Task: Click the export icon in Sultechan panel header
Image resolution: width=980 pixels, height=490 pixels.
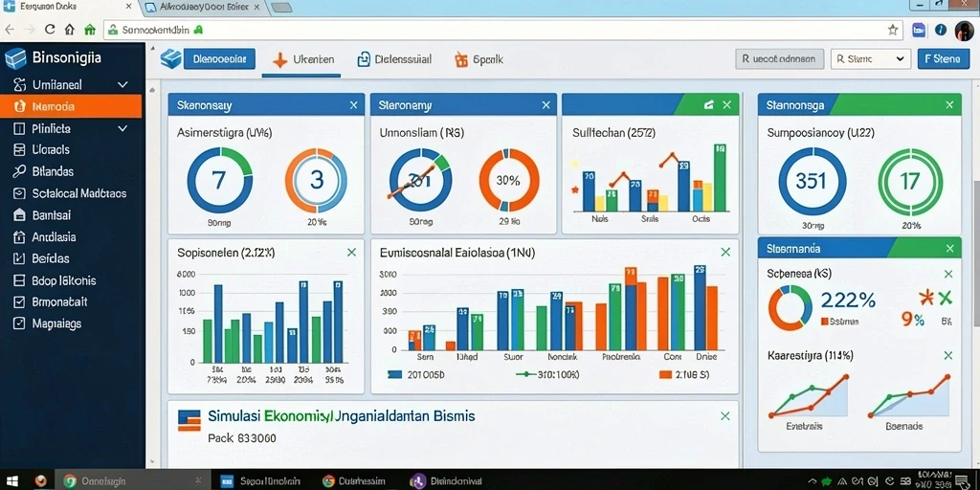Action: (709, 105)
